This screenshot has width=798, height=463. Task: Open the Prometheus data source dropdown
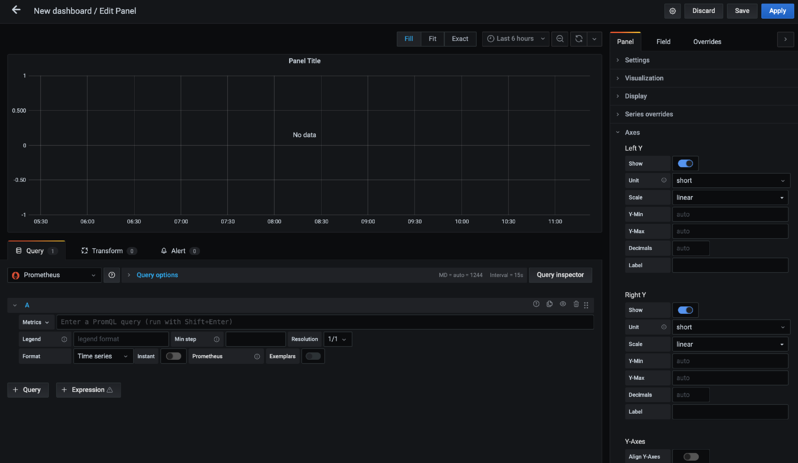(54, 275)
